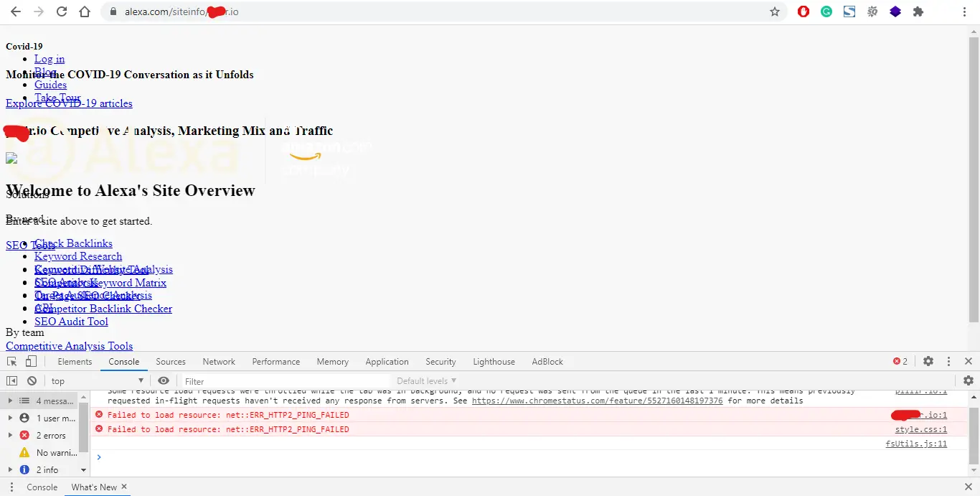The height and width of the screenshot is (496, 980).
Task: Open the 'top' JavaScript context dropdown
Action: click(x=98, y=381)
